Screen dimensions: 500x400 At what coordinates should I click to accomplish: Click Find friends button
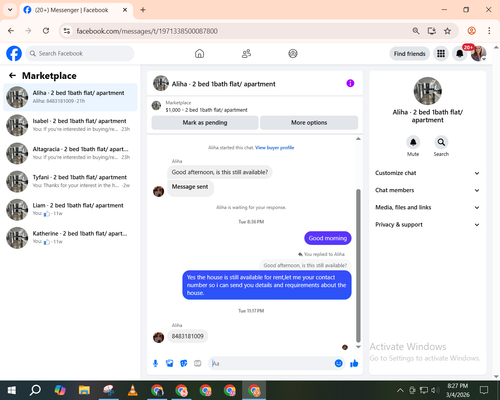click(x=410, y=54)
